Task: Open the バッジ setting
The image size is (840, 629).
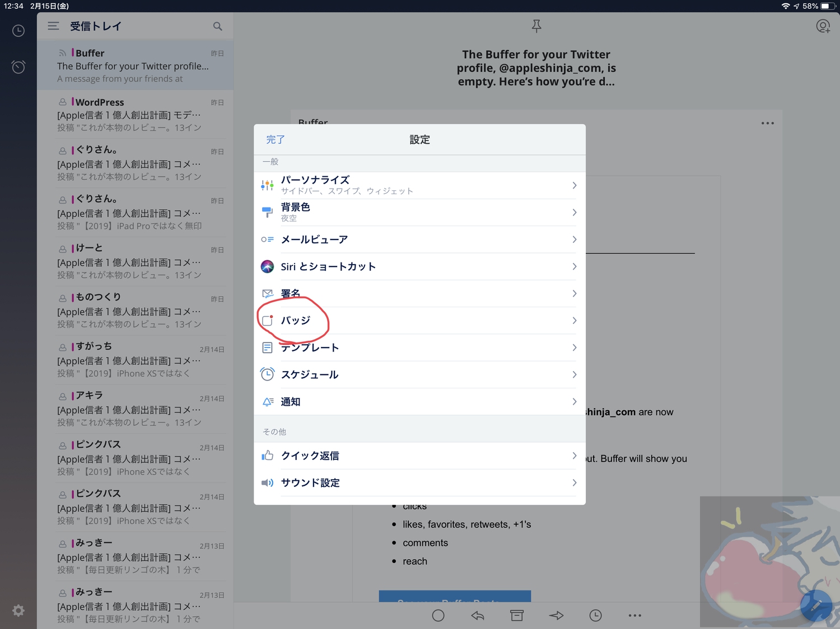Action: point(419,321)
